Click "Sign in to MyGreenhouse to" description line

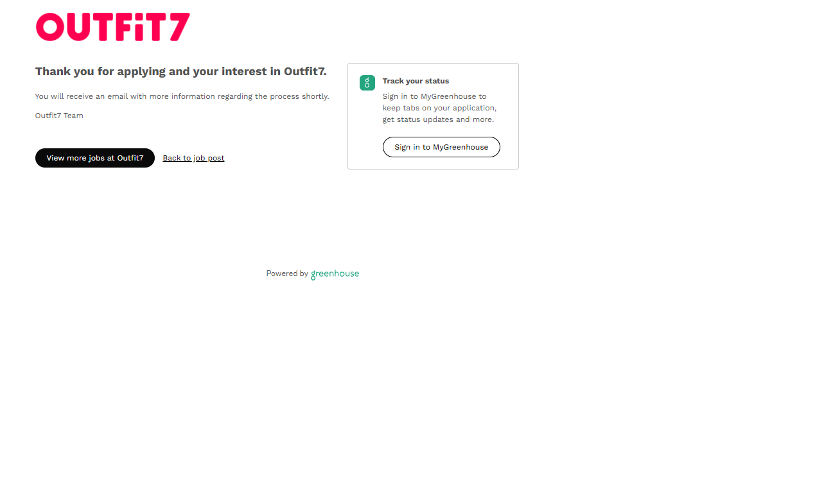[434, 96]
